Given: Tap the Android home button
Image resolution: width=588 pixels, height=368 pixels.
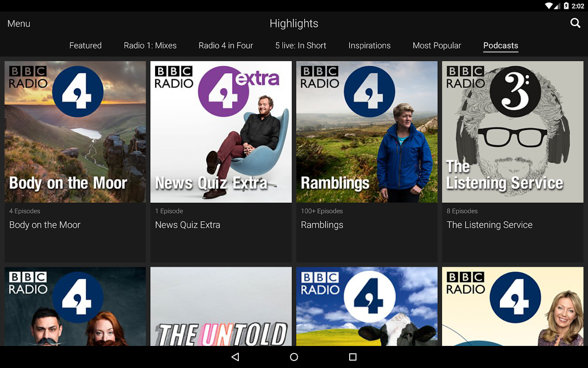Looking at the screenshot, I should [294, 357].
